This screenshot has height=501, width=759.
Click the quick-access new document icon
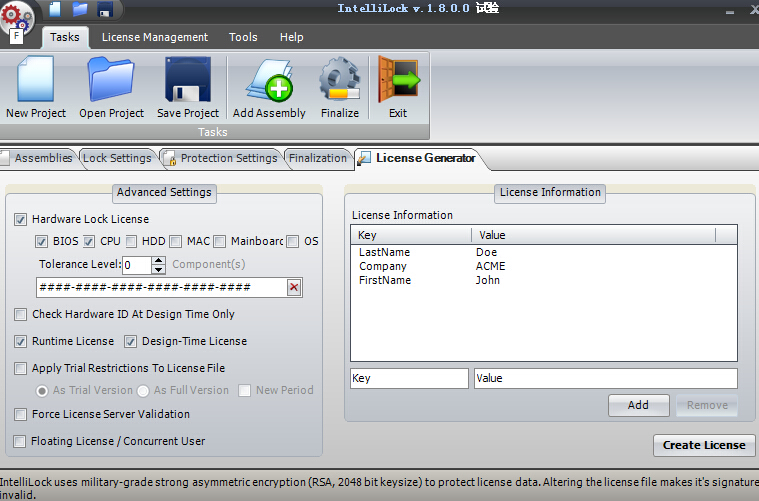pyautogui.click(x=55, y=9)
